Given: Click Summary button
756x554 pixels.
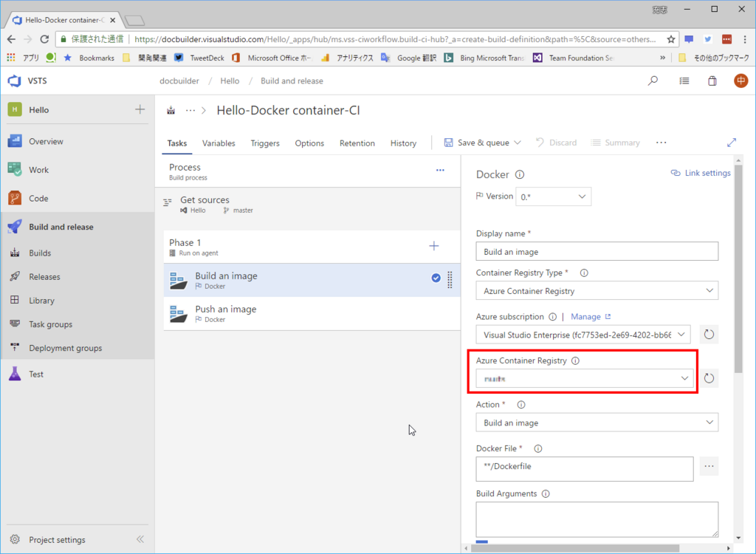Looking at the screenshot, I should 616,143.
